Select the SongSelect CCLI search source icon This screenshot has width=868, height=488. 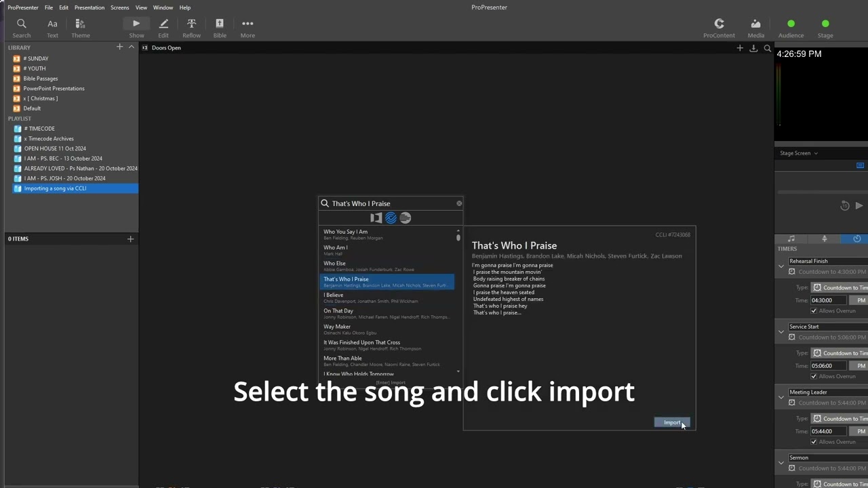pyautogui.click(x=391, y=218)
